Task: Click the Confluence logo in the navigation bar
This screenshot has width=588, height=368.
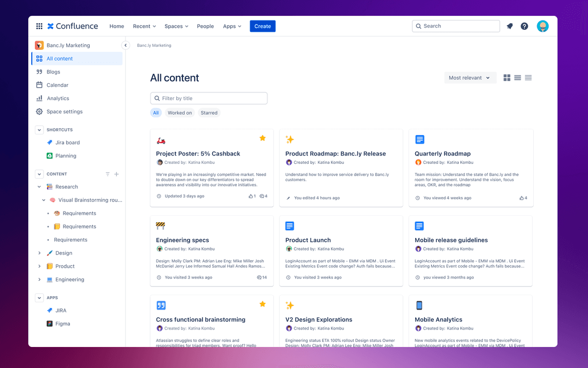Action: pyautogui.click(x=73, y=26)
